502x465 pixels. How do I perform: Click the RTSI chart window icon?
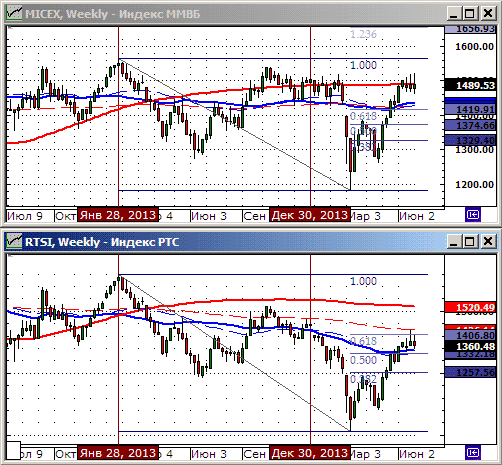point(14,241)
